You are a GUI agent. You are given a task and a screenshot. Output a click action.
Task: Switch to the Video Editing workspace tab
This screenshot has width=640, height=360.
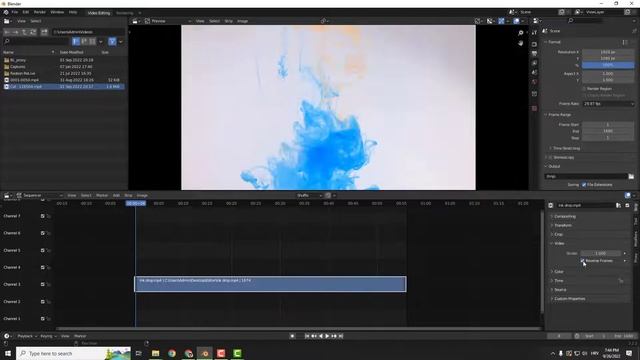point(99,13)
